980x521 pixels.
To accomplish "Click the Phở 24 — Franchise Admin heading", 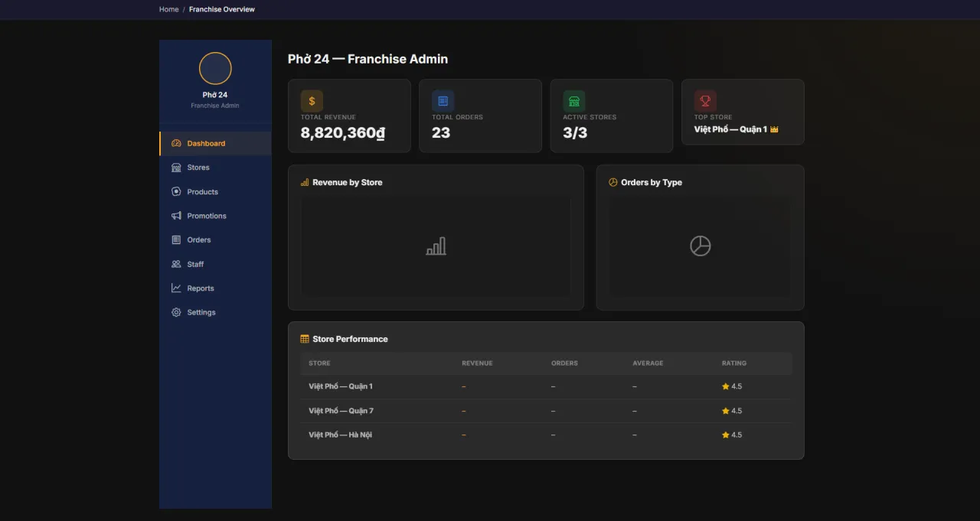I will pyautogui.click(x=367, y=59).
